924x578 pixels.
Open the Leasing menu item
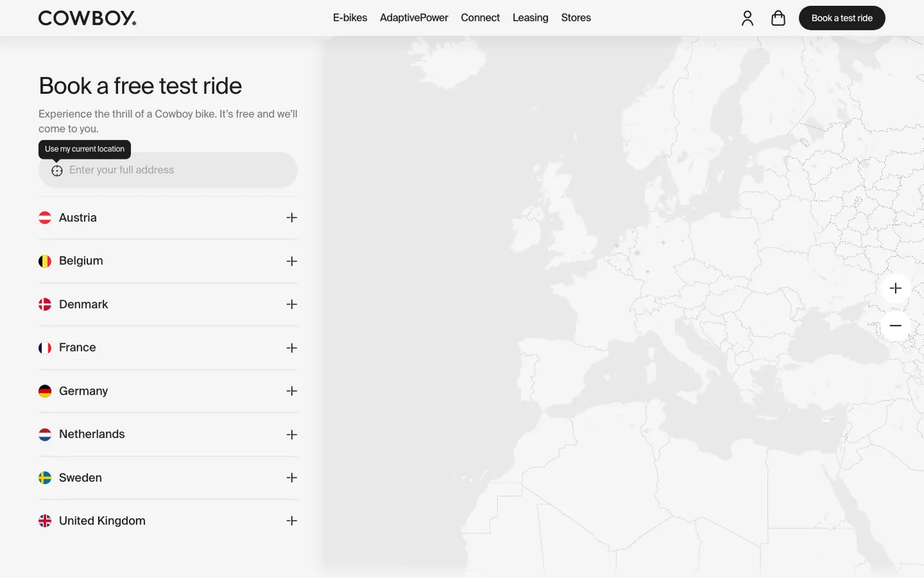(x=531, y=18)
